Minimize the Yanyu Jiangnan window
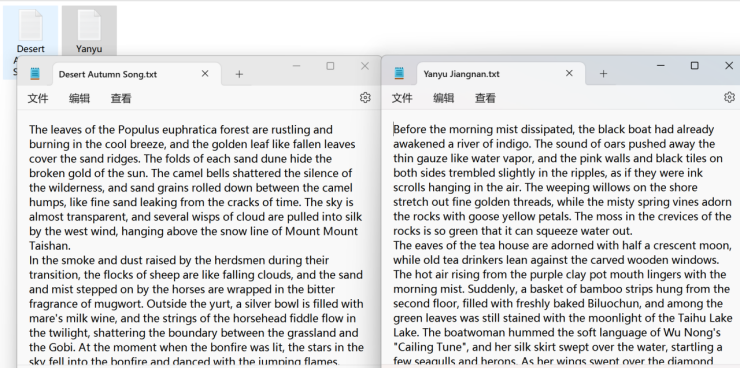 coord(661,66)
